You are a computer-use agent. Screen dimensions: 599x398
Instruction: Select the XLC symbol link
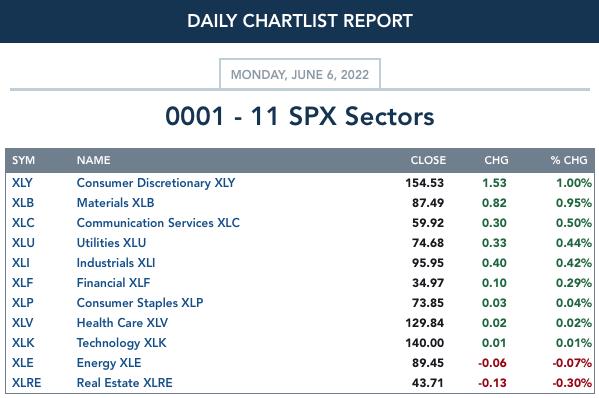23,223
